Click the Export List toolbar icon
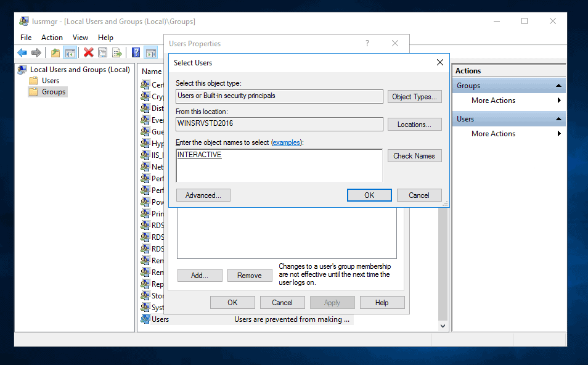The height and width of the screenshot is (365, 588). pos(116,53)
